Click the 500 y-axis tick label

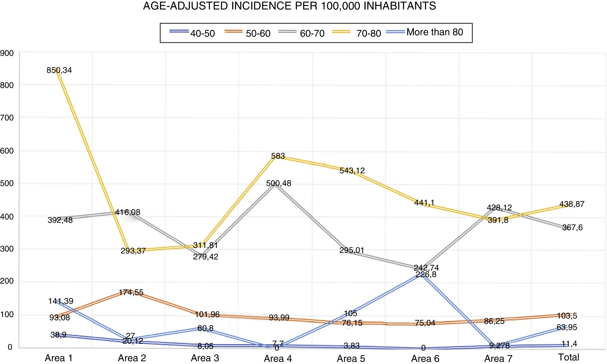(7, 183)
